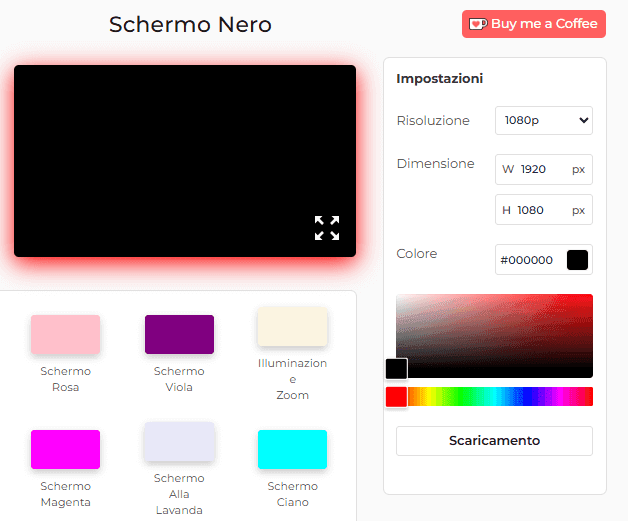Click the width W dimension field

[536, 169]
